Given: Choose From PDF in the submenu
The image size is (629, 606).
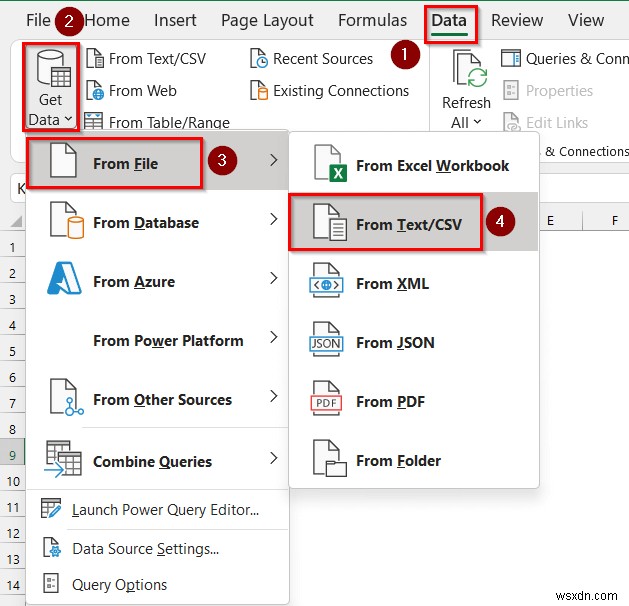Looking at the screenshot, I should pyautogui.click(x=414, y=400).
